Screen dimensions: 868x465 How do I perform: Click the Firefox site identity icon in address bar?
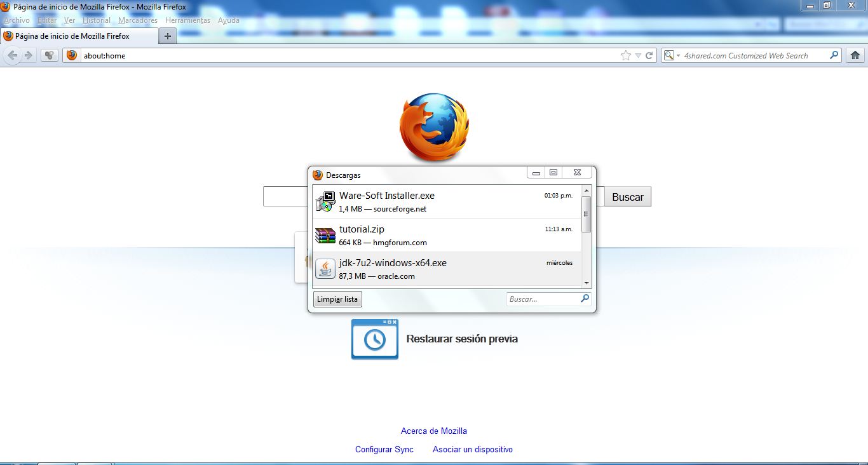[x=72, y=55]
